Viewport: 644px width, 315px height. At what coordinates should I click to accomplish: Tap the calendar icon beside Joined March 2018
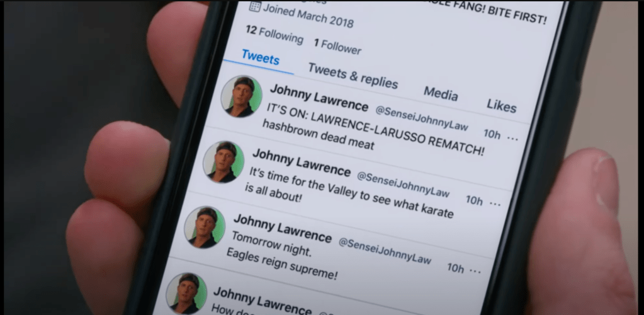click(255, 6)
